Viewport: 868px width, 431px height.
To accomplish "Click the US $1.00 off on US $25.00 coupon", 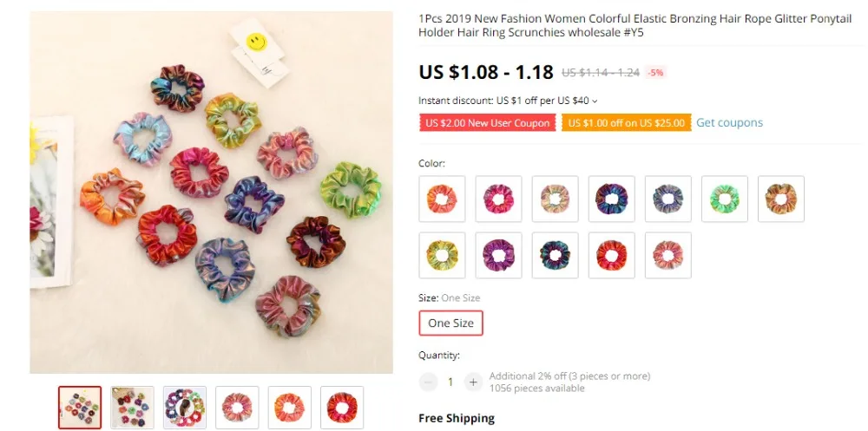I will (x=626, y=123).
